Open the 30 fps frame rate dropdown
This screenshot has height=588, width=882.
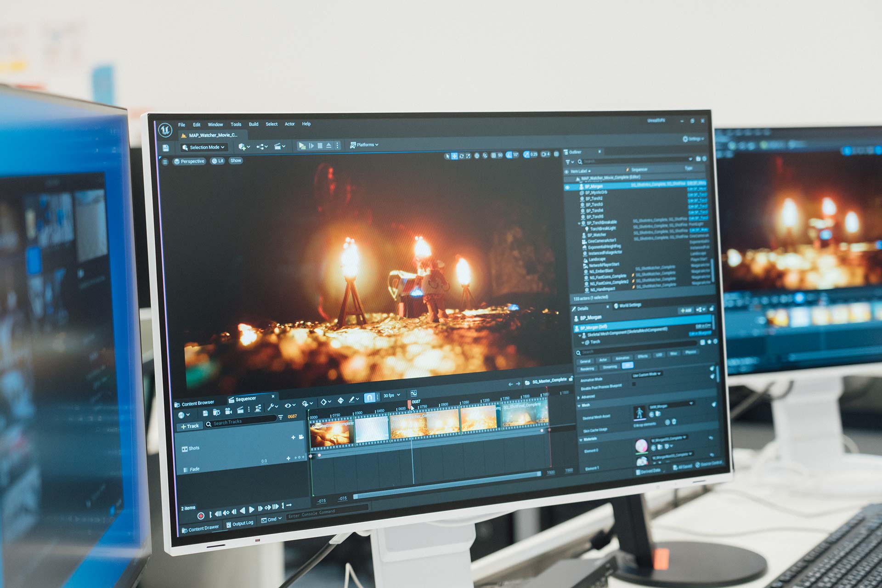coord(391,396)
